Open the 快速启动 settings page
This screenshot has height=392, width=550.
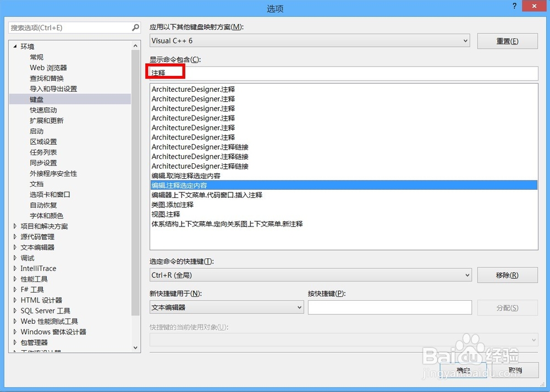[43, 110]
